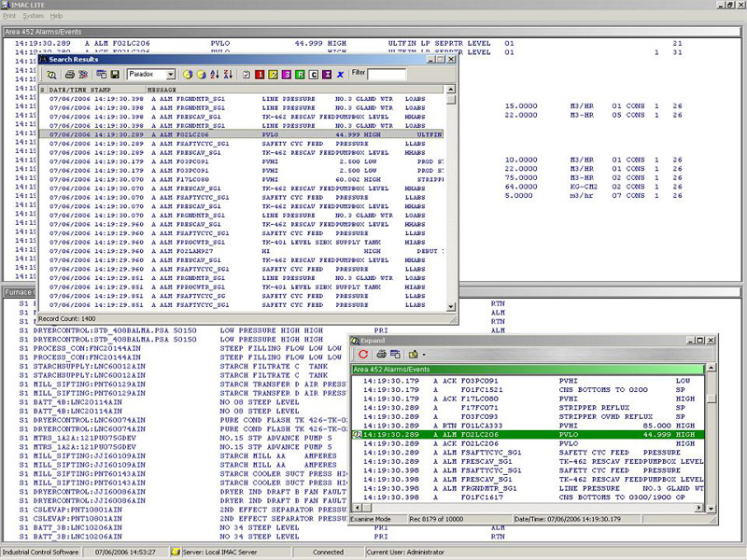This screenshot has height=560, width=747.
Task: Toggle the yellow priority 2 filter button
Action: point(274,74)
